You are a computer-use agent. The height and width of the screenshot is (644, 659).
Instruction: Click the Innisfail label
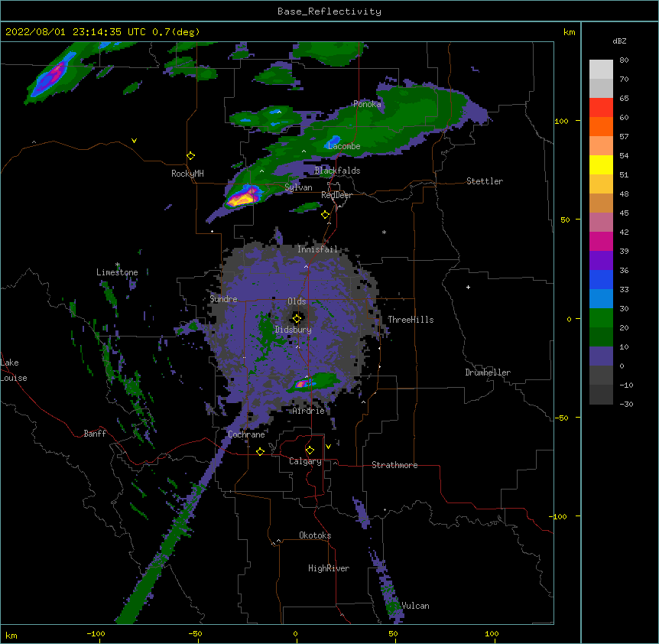[x=317, y=249]
